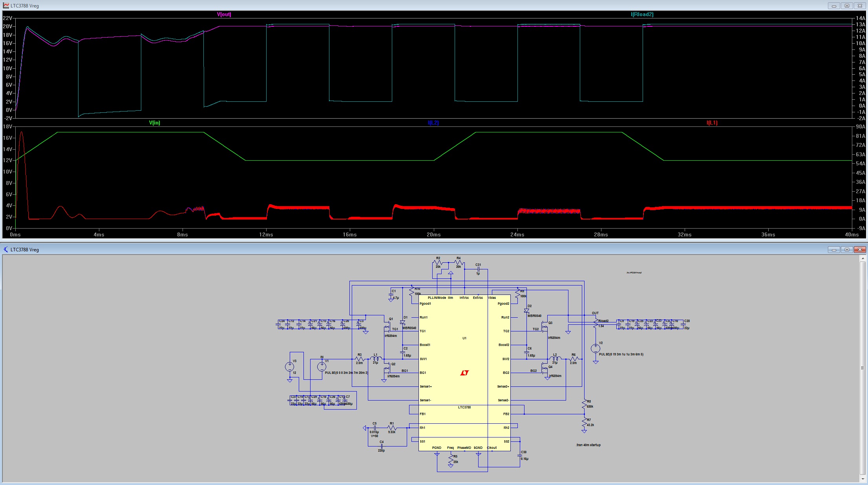Select resistor R5 symbol (25k)
The height and width of the screenshot is (485, 868).
(451, 459)
